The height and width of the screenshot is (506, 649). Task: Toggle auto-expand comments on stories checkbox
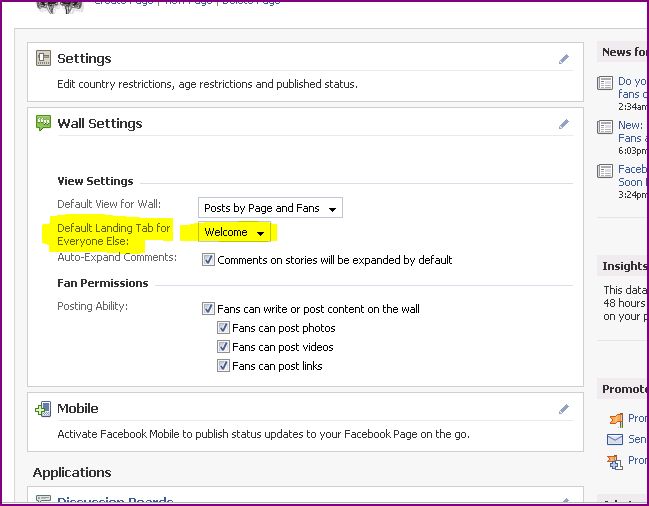pos(208,260)
